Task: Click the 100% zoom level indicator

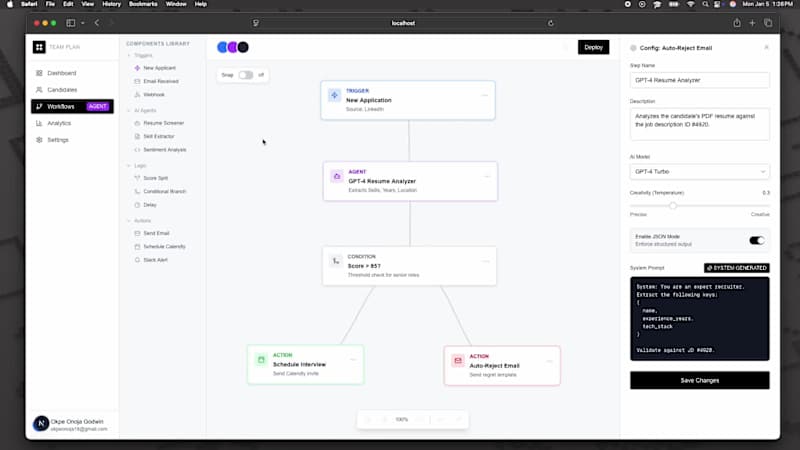Action: coord(402,419)
